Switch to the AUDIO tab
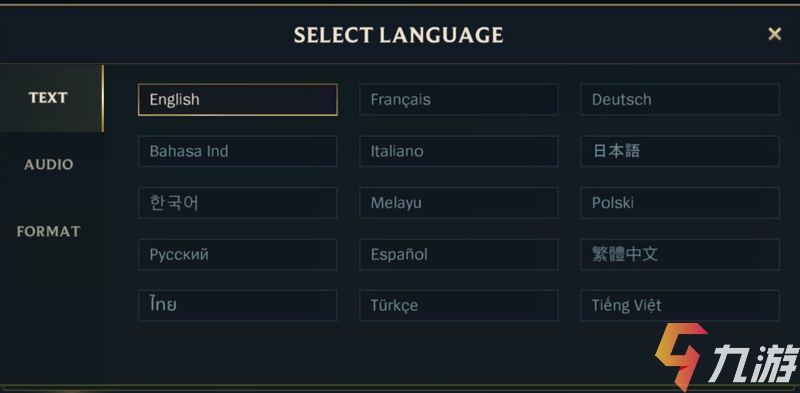This screenshot has width=800, height=393. click(x=48, y=164)
